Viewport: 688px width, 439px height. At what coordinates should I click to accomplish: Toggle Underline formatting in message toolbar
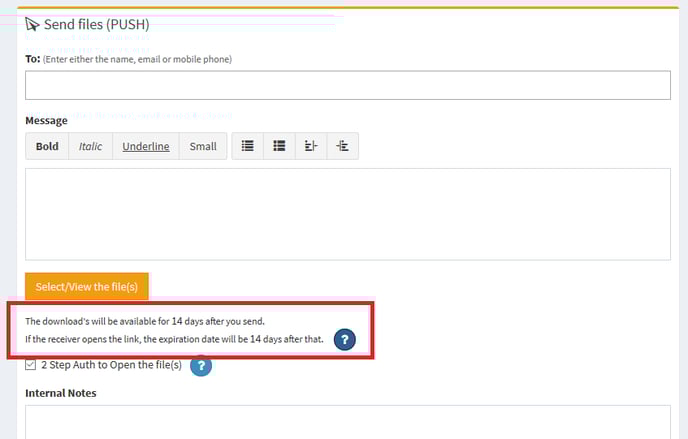pyautogui.click(x=145, y=146)
